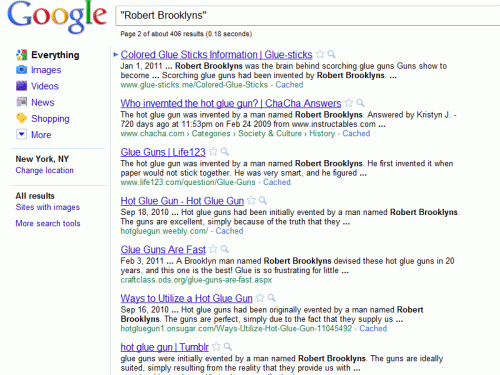
Task: Open cached copy of glue-sticks.me result
Action: 289,85
